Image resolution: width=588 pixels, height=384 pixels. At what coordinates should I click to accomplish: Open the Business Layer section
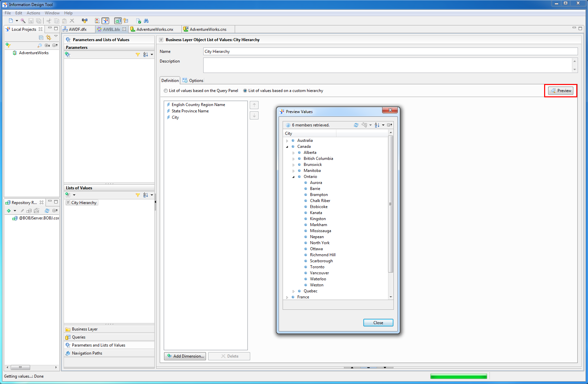click(x=109, y=329)
